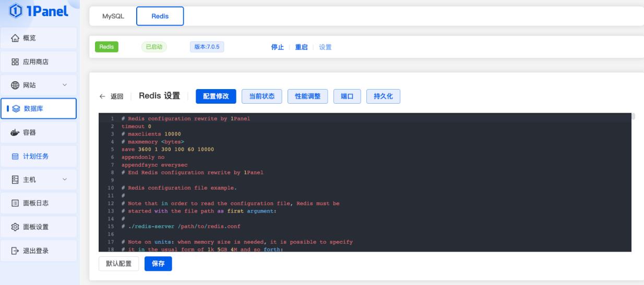This screenshot has width=644, height=285.
Task: Expand the 主机 submenu chevron
Action: tap(65, 180)
